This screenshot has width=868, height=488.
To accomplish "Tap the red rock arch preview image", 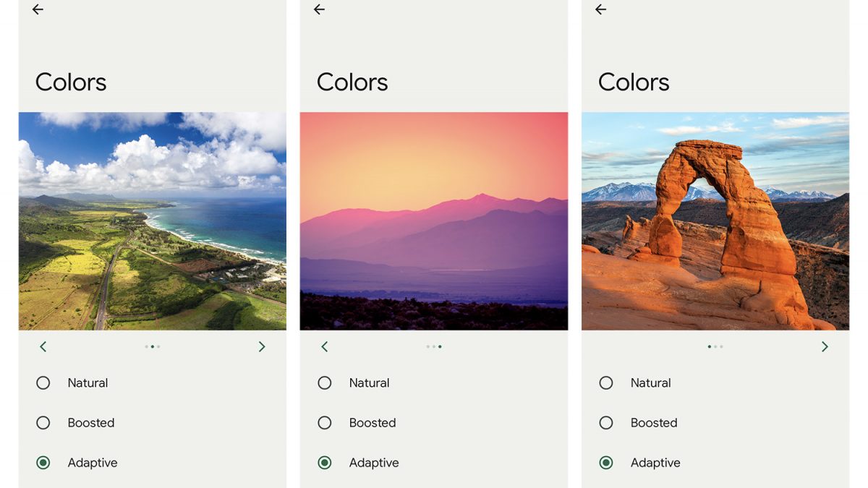I will pyautogui.click(x=715, y=221).
